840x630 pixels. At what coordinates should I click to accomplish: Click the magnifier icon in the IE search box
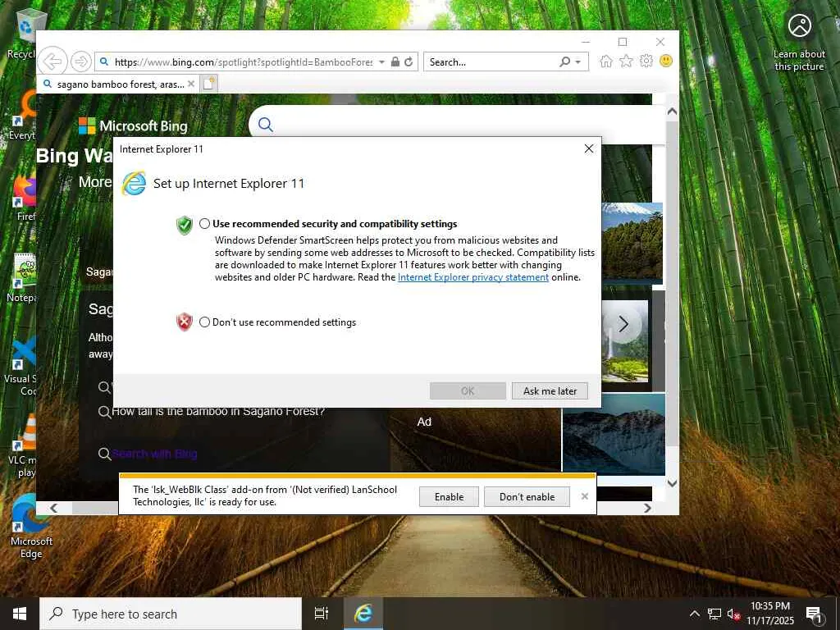click(564, 62)
